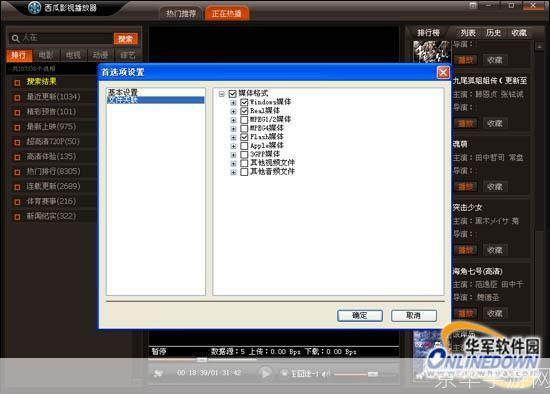550x394 pixels.
Task: Expand the MPEG1/2媒体 node
Action: coord(233,120)
